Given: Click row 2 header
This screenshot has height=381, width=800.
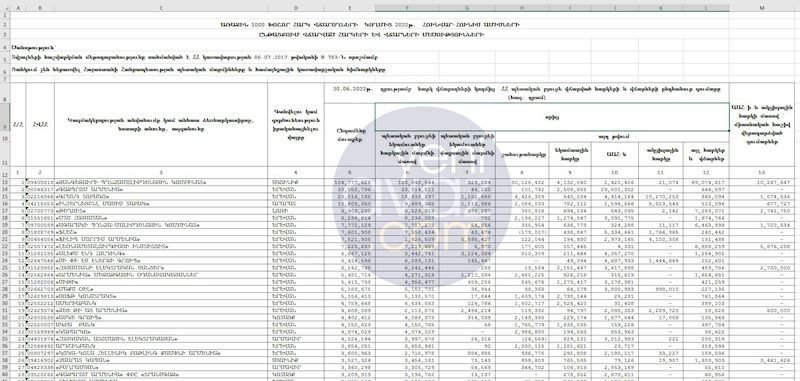Looking at the screenshot, I should pos(5,24).
